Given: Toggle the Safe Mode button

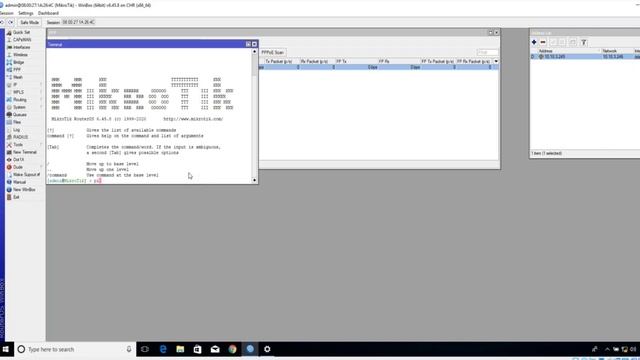Looking at the screenshot, I should coord(29,22).
